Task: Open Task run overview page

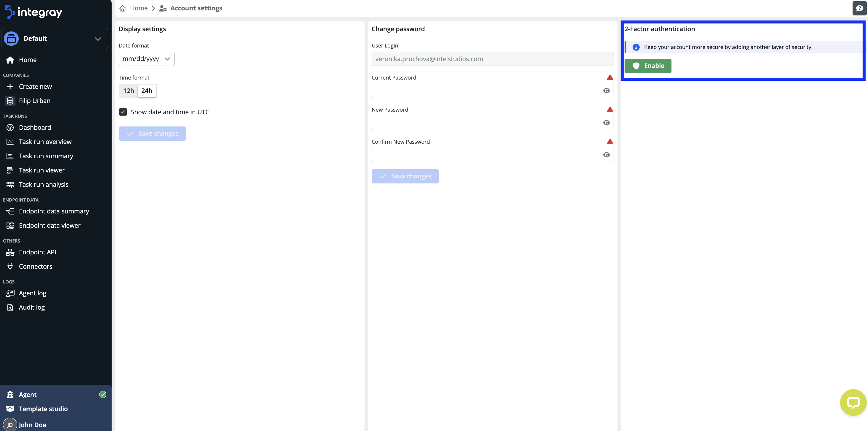Action: (x=45, y=142)
